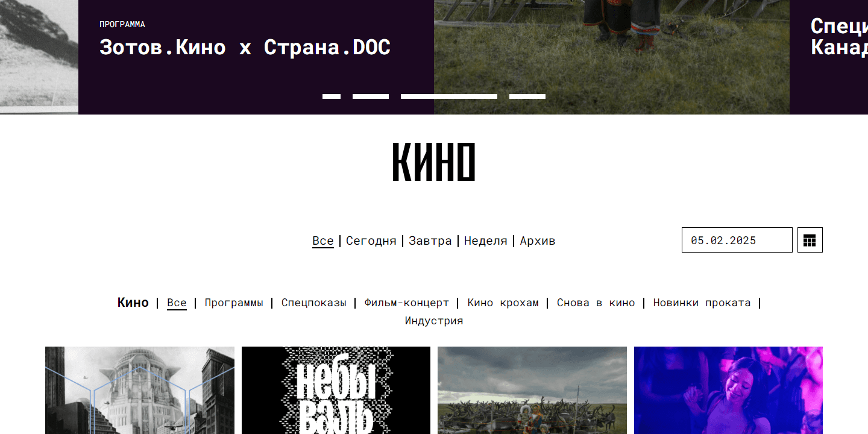The width and height of the screenshot is (868, 434).
Task: Show screenings for Неделя
Action: tap(486, 241)
